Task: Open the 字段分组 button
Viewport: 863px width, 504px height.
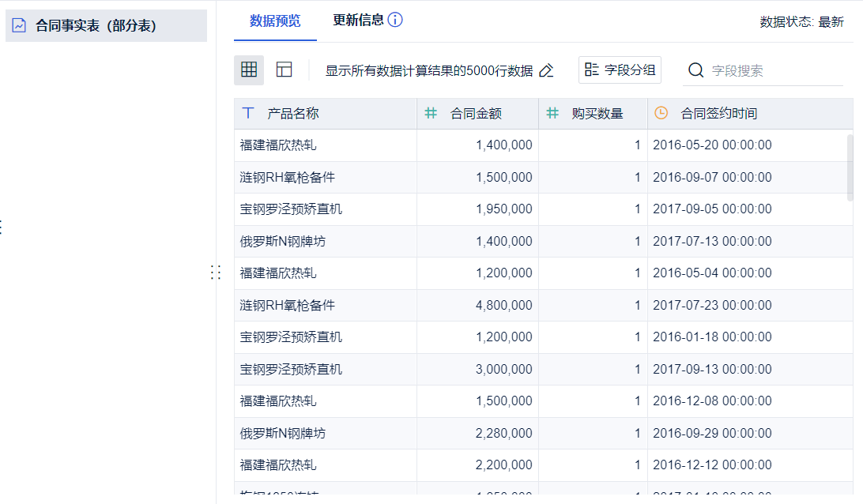Action: [x=620, y=70]
